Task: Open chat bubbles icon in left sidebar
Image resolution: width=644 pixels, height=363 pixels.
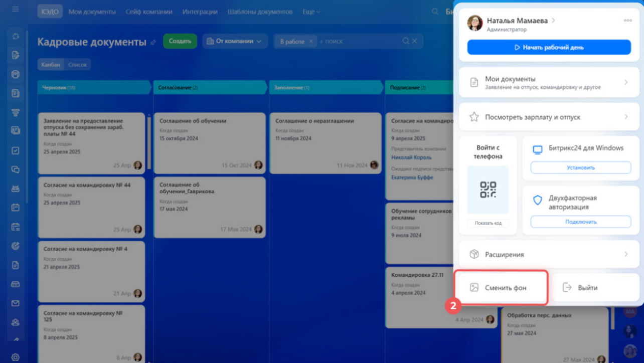Action: coord(16,169)
